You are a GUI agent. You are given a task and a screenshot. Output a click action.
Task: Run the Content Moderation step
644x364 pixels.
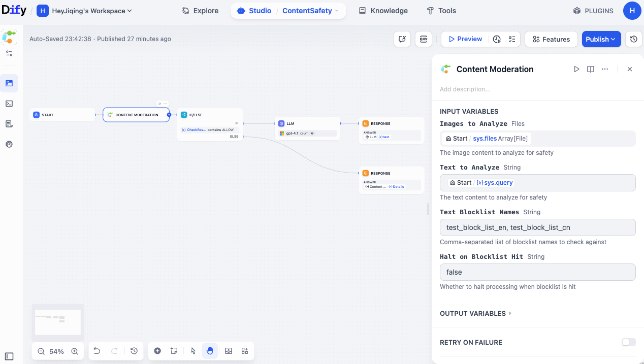pyautogui.click(x=576, y=69)
